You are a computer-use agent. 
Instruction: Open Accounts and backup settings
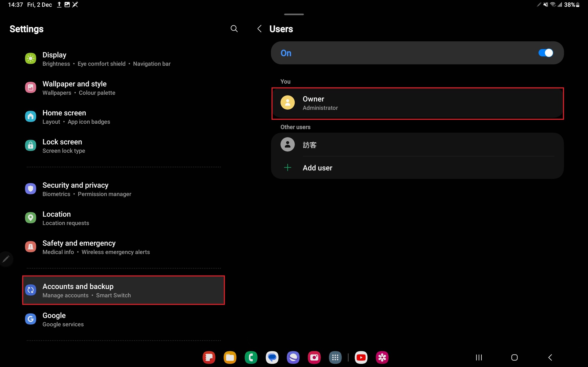[123, 290]
